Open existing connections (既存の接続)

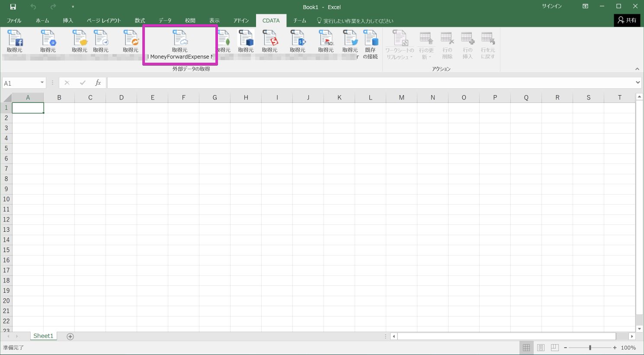click(371, 45)
